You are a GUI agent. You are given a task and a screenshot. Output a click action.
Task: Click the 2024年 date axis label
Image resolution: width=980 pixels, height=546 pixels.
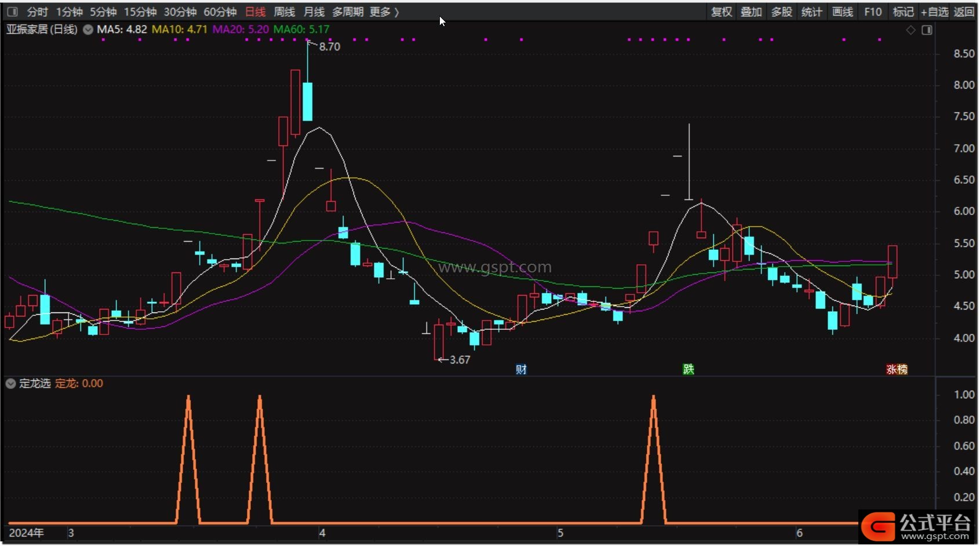point(26,533)
